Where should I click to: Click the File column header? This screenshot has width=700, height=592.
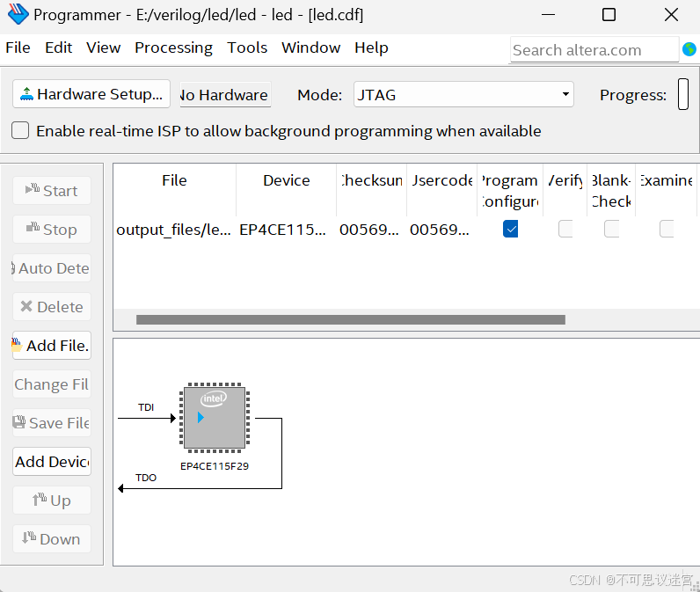pos(174,190)
